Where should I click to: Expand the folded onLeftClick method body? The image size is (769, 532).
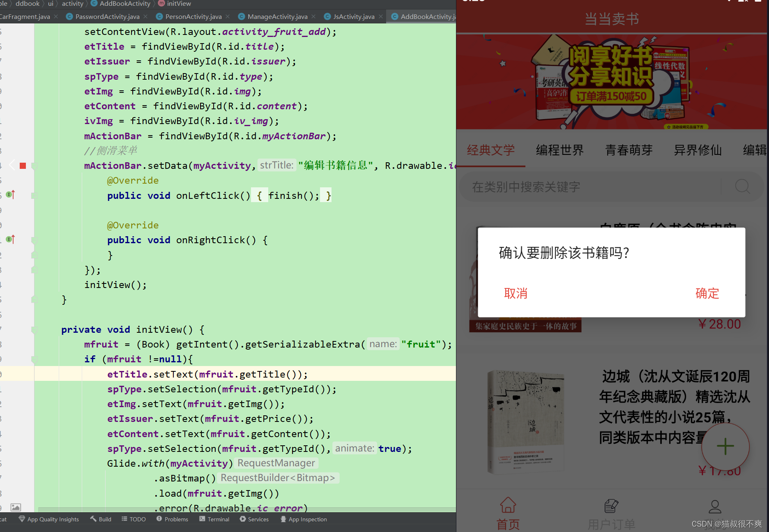[x=35, y=196]
